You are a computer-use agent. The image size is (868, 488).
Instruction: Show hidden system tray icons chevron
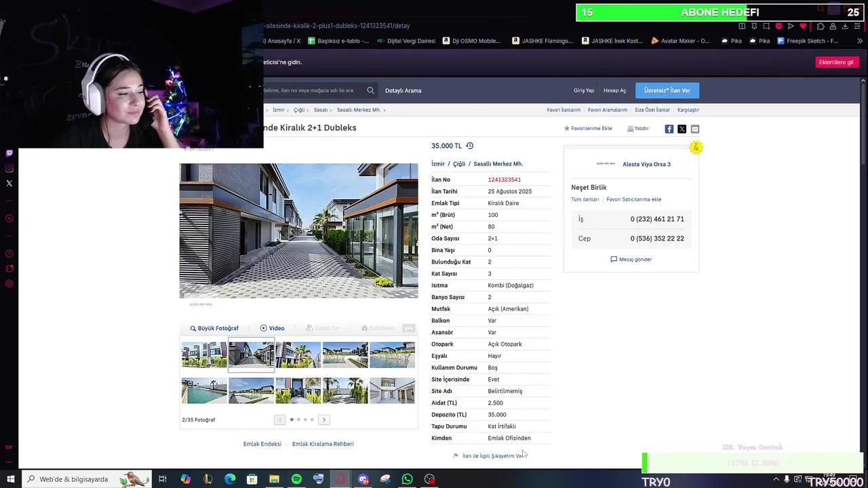click(776, 479)
